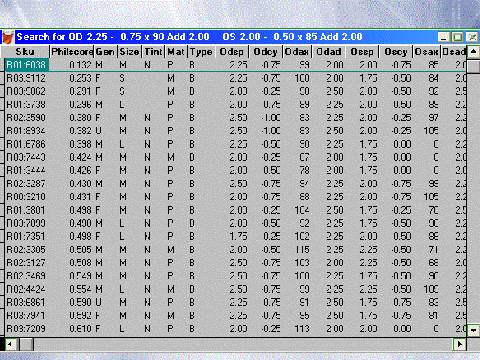Viewport: 480px width, 360px height.
Task: Click the partially visible Osad column header
Action: pyautogui.click(x=454, y=52)
